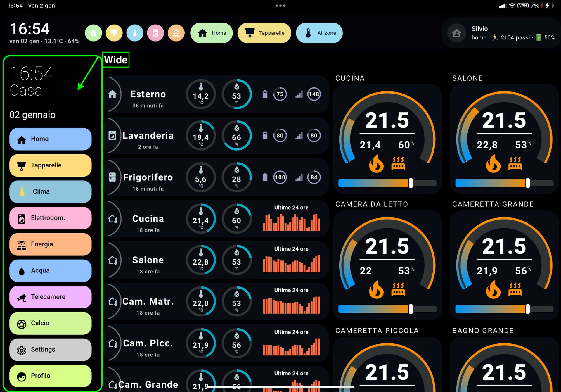The width and height of the screenshot is (561, 392).
Task: Click the blue thermometer round icon chip
Action: tap(135, 33)
